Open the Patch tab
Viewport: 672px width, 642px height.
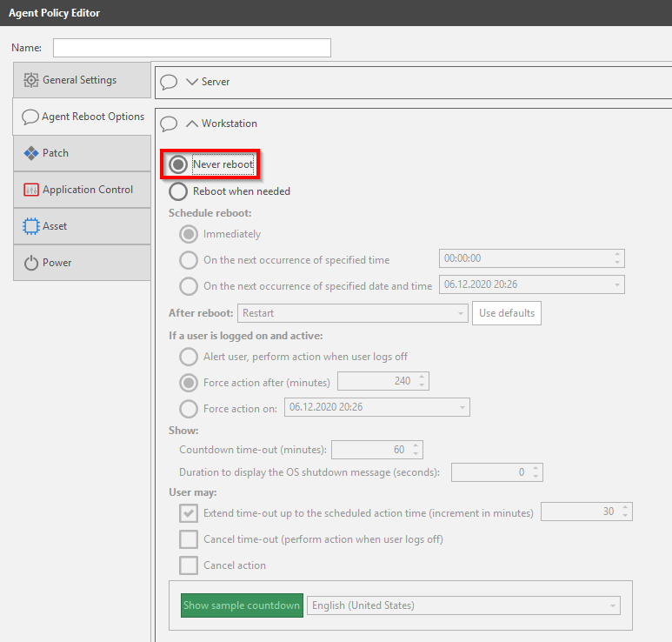pos(82,153)
